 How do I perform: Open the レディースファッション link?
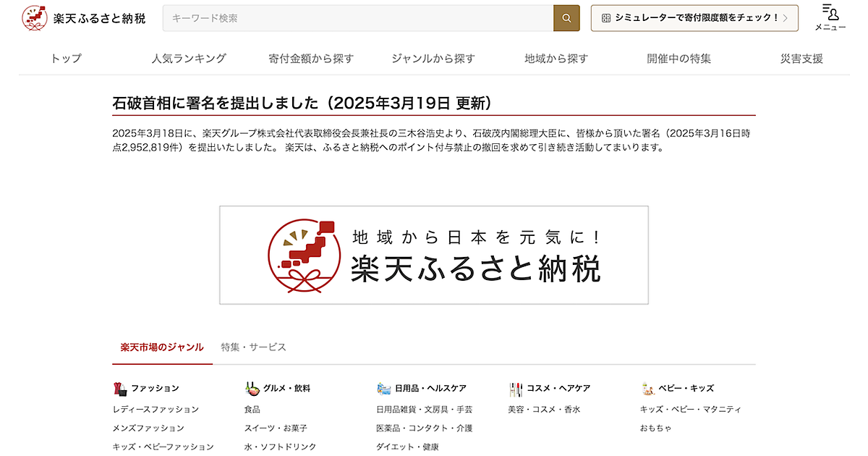pos(156,410)
